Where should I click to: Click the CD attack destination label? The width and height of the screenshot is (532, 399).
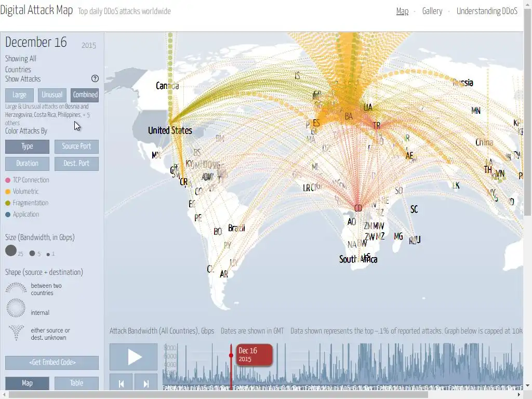[358, 208]
